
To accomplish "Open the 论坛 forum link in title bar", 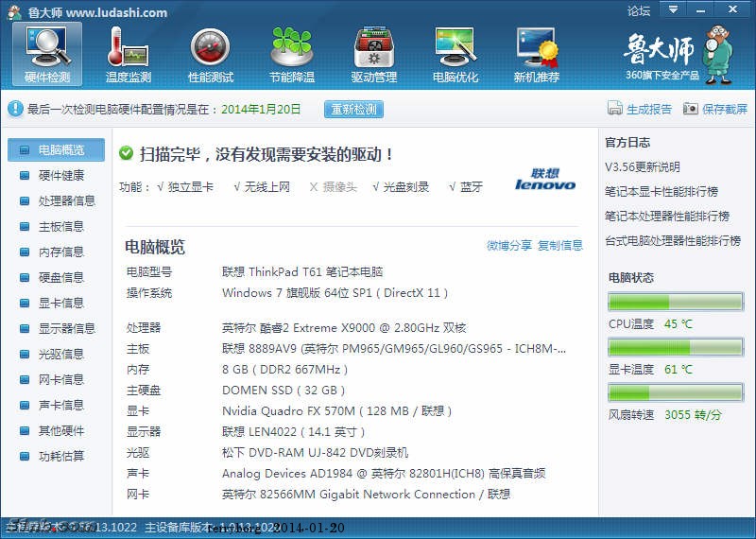I will 639,11.
